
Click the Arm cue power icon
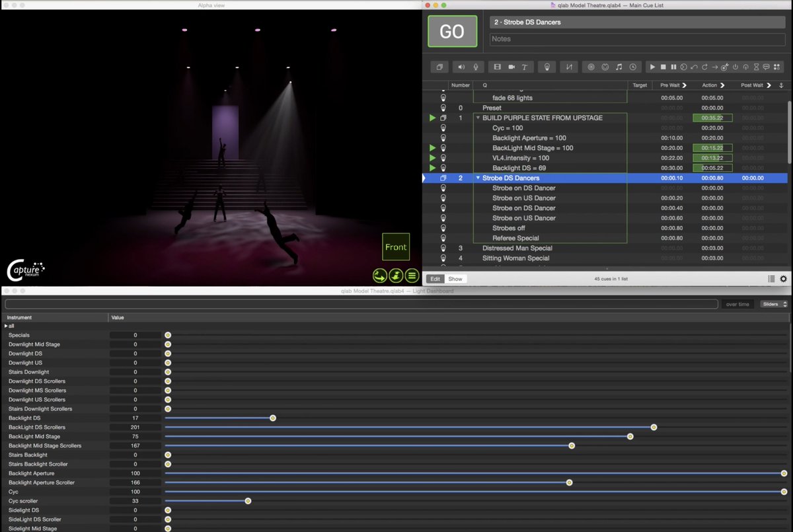735,67
